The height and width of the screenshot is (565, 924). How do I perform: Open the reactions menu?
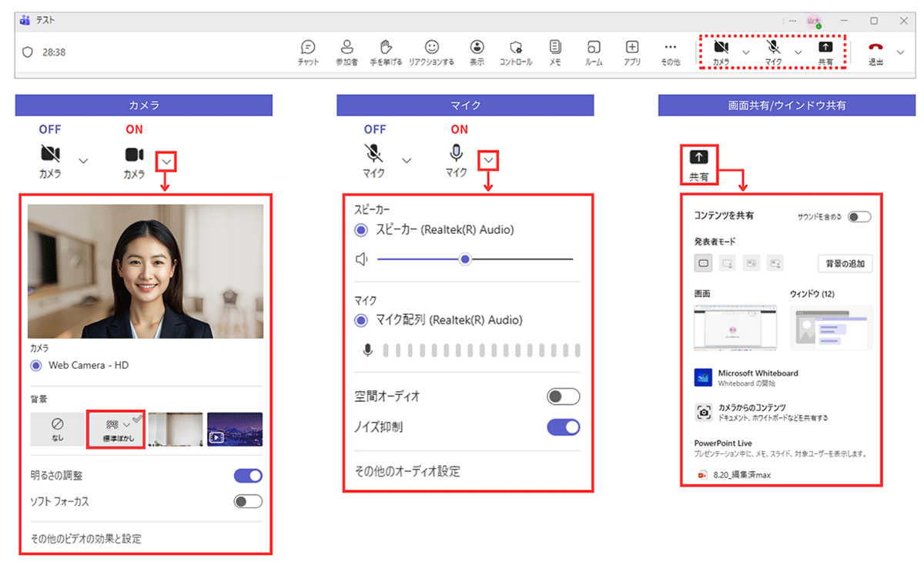tap(432, 52)
